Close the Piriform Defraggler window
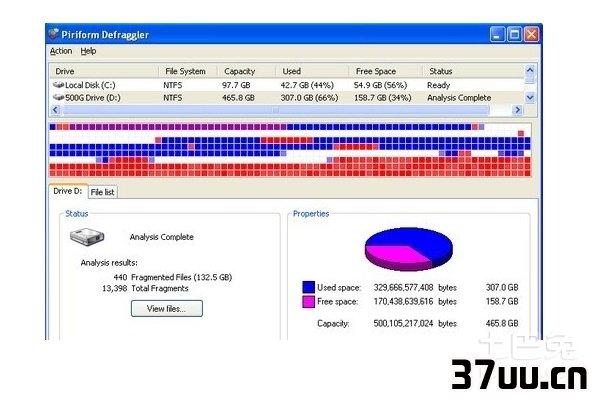Image resolution: width=600 pixels, height=400 pixels. pyautogui.click(x=532, y=35)
